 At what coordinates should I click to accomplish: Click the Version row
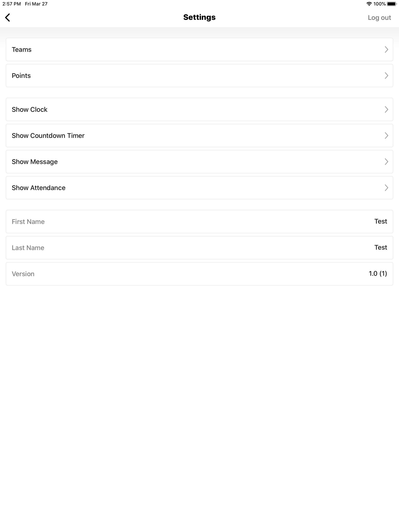click(199, 274)
